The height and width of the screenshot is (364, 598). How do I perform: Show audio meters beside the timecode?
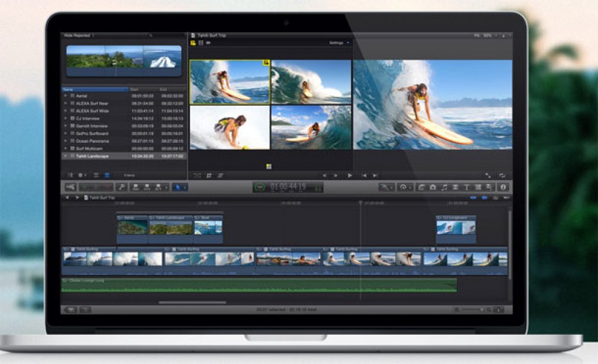[318, 188]
